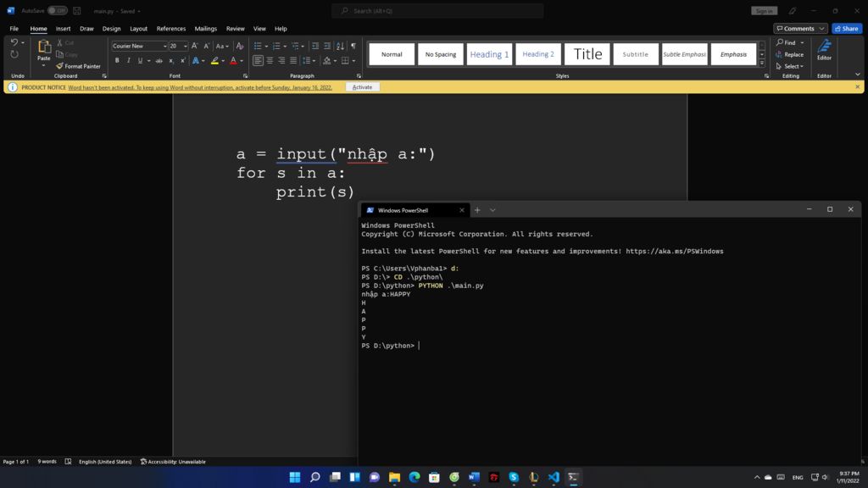
Task: Click the Sign in button
Action: click(x=764, y=10)
